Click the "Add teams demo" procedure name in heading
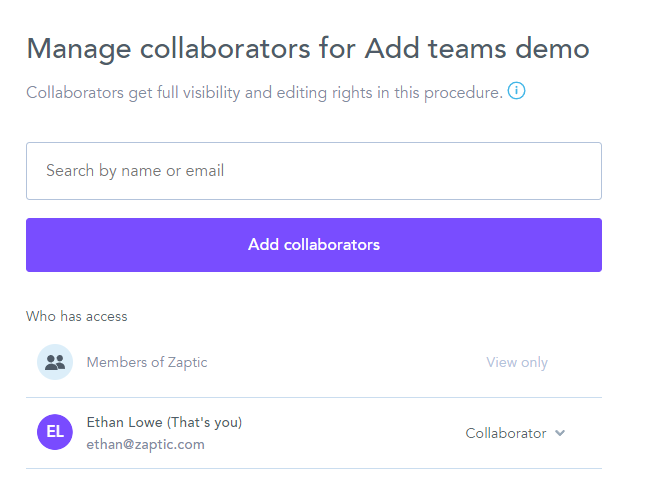The image size is (651, 500). click(x=477, y=48)
